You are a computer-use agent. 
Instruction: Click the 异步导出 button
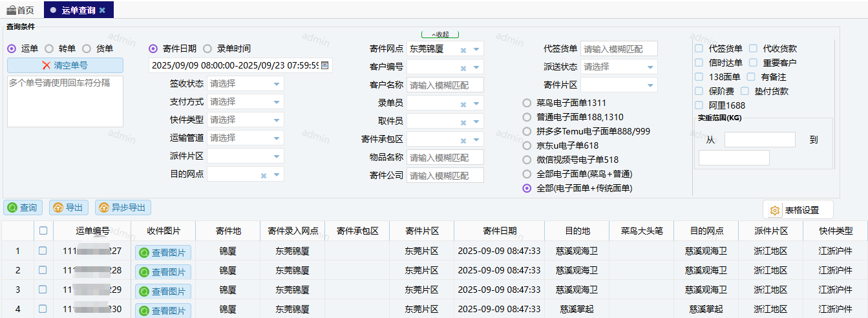(123, 207)
